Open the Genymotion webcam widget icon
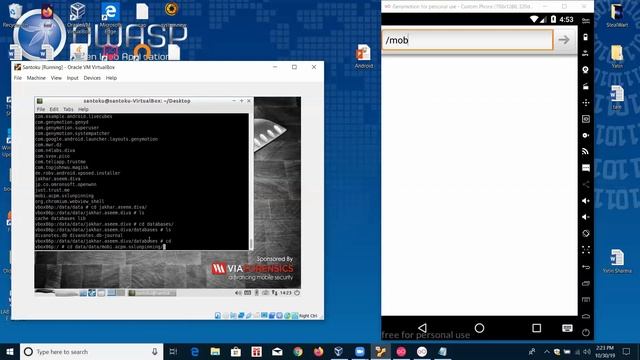The width and height of the screenshot is (640, 360). [586, 69]
